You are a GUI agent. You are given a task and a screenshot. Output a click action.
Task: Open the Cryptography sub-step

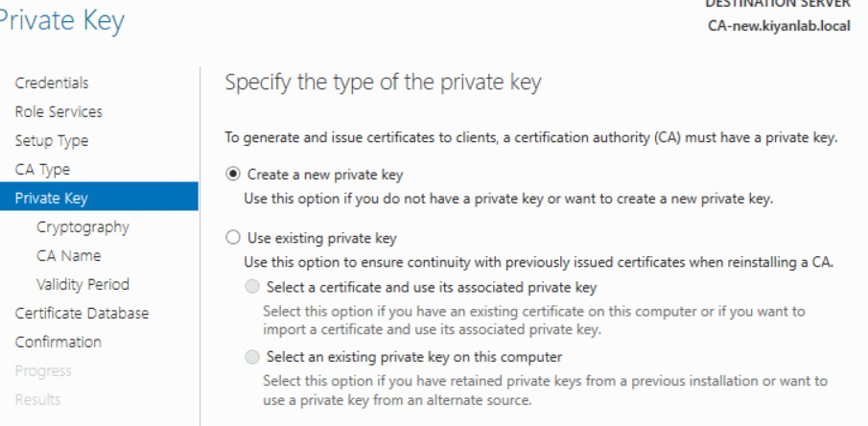click(x=82, y=226)
